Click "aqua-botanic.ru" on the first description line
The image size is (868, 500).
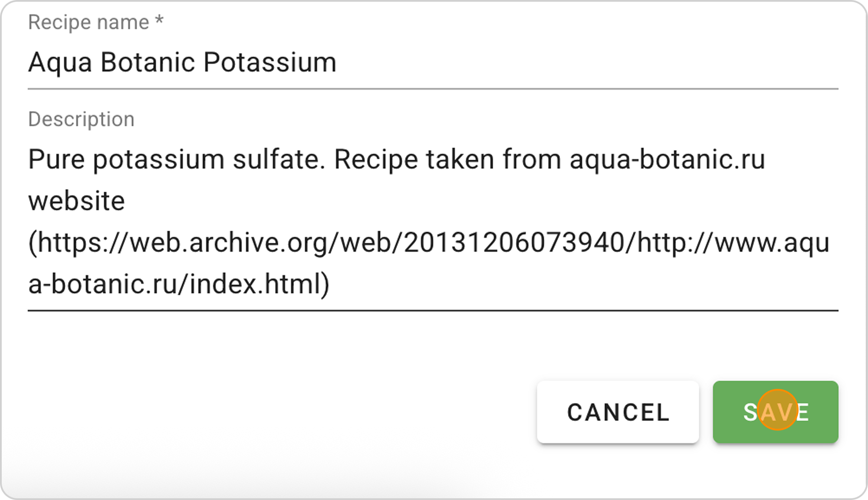tap(667, 160)
